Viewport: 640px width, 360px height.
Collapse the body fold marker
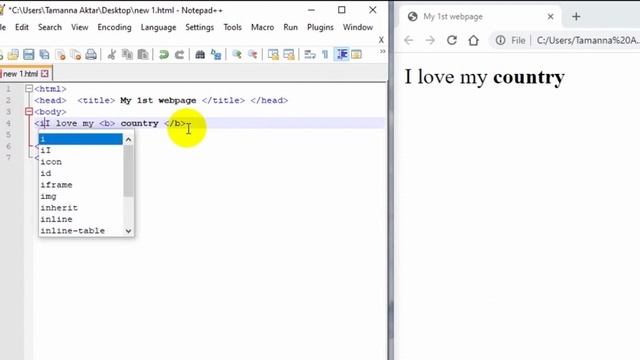[29, 111]
